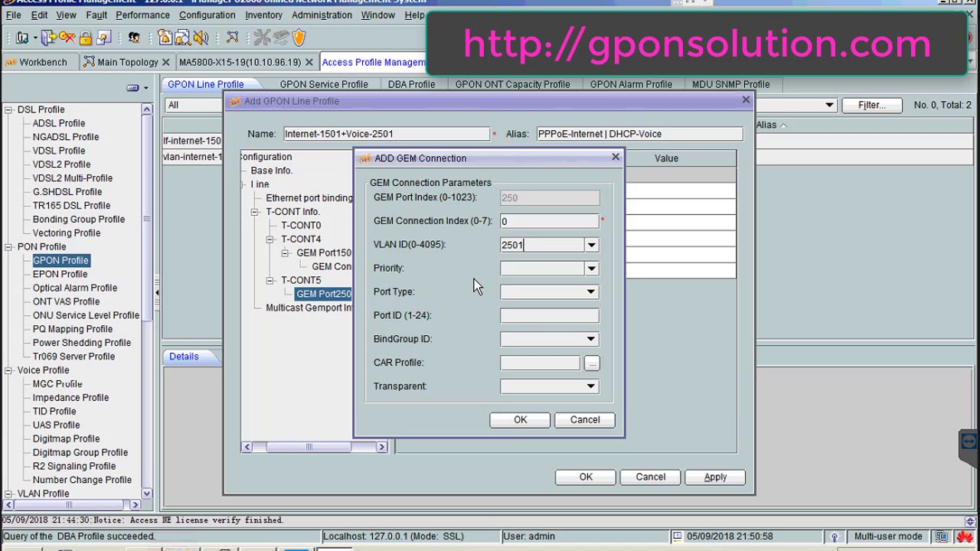Click the exit/logout door toolbar icon
Screen dimensions: 980x551
click(x=48, y=37)
